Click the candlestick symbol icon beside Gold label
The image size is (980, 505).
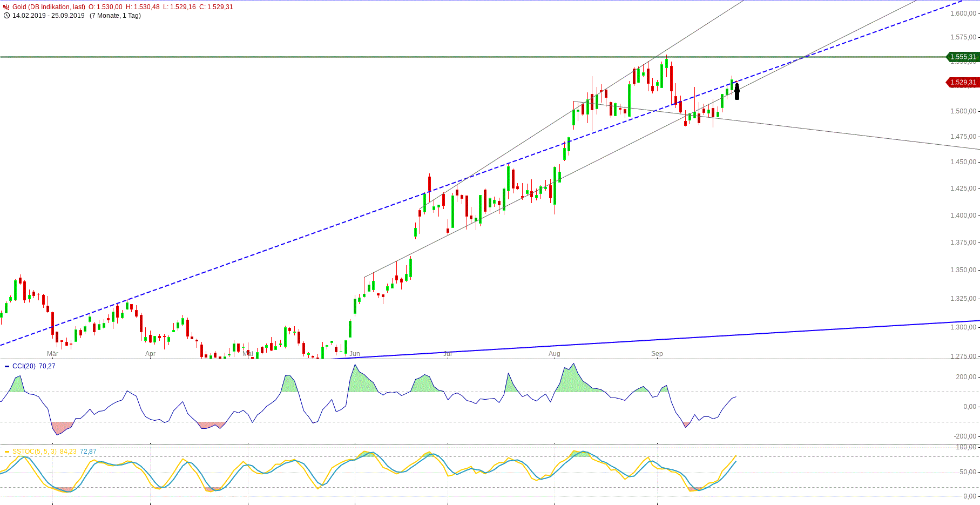tap(5, 8)
